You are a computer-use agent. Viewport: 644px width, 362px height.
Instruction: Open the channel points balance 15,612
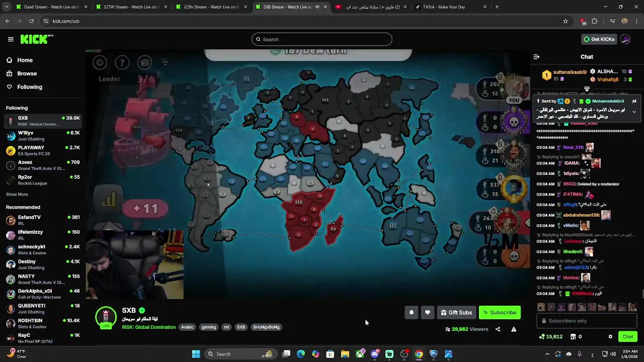[x=551, y=336]
